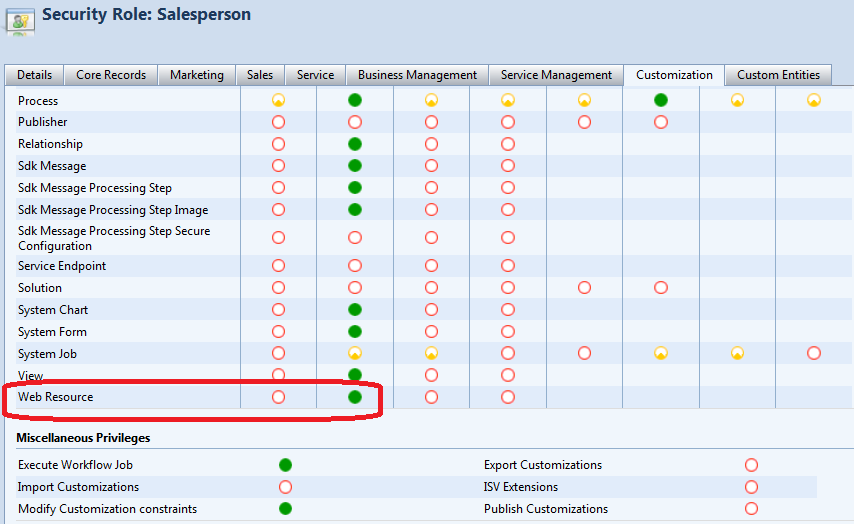This screenshot has height=524, width=854.
Task: Switch to the Core Records tab
Action: (x=111, y=75)
